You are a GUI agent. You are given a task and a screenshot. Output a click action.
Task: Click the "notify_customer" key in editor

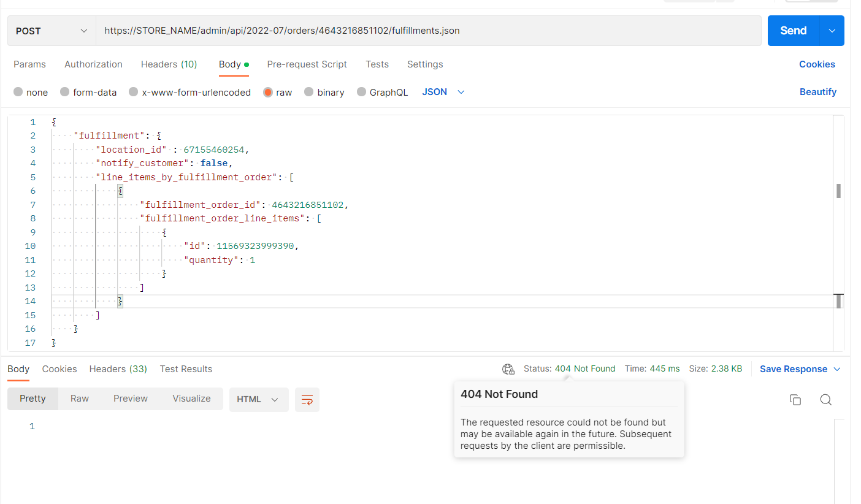click(x=142, y=163)
